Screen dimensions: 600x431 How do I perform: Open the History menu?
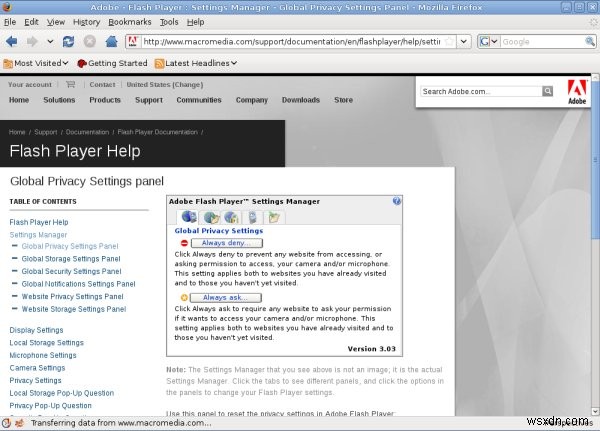tap(86, 22)
